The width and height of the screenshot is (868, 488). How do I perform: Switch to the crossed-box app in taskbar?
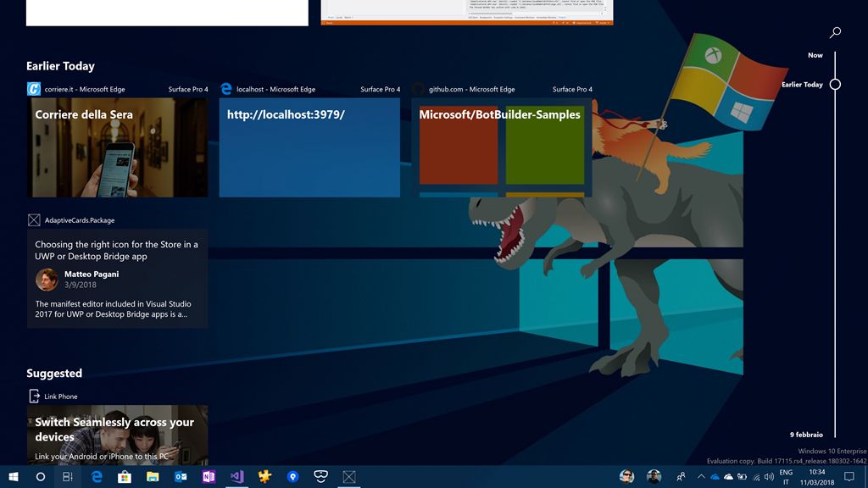coord(348,476)
